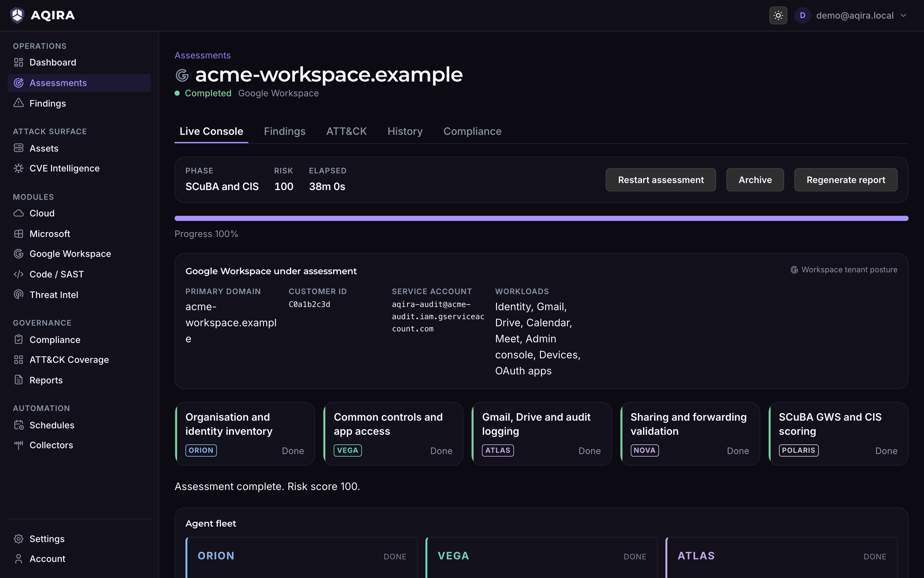Screen dimensions: 924x578
Task: Open the ATLAS agent fleet card
Action: coord(781,557)
